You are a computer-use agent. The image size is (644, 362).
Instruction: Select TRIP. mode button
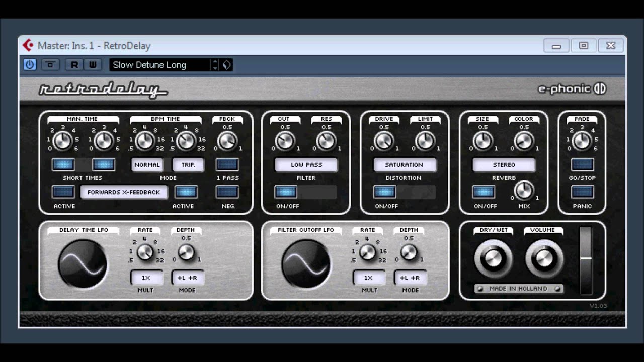click(188, 165)
